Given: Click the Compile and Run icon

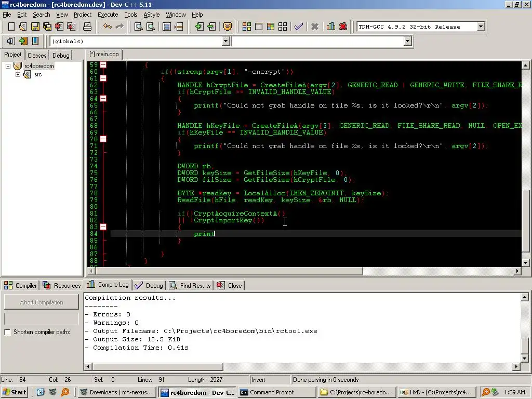Looking at the screenshot, I should tap(270, 26).
